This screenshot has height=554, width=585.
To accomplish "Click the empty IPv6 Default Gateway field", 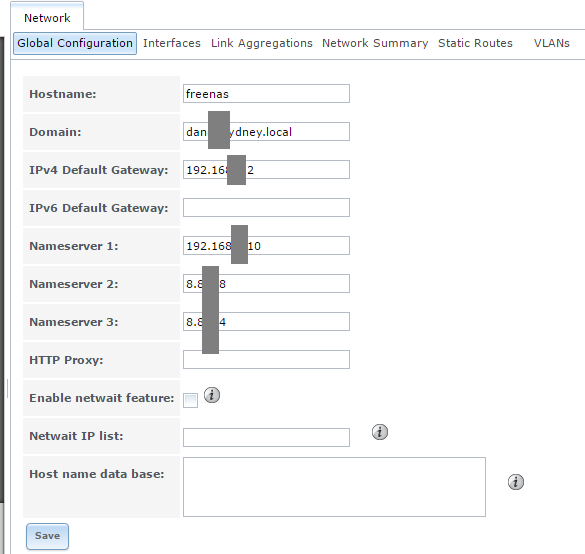I will (266, 207).
